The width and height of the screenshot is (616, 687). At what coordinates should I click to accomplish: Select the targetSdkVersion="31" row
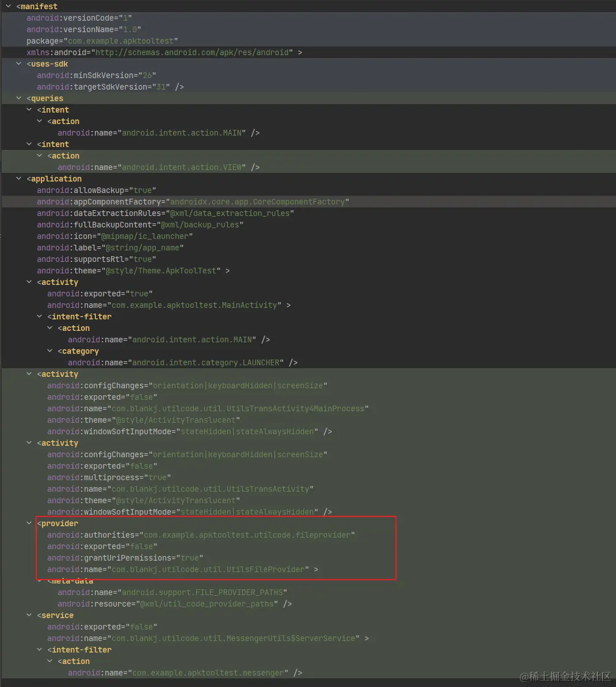pos(308,87)
